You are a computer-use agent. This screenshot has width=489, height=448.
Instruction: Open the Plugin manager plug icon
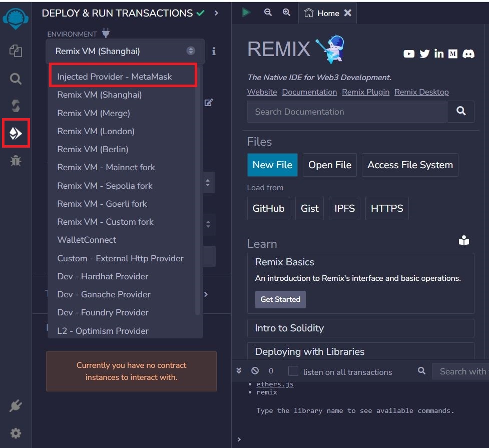[16, 406]
